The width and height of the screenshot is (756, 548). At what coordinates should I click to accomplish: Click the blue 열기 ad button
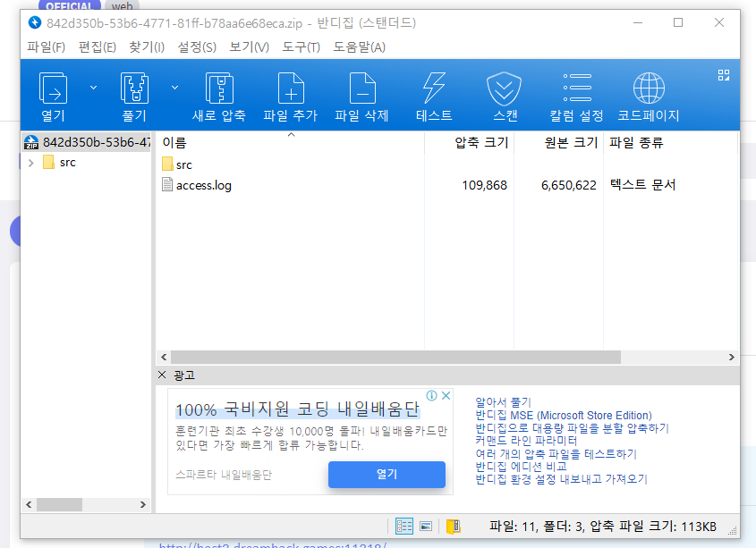pyautogui.click(x=386, y=475)
